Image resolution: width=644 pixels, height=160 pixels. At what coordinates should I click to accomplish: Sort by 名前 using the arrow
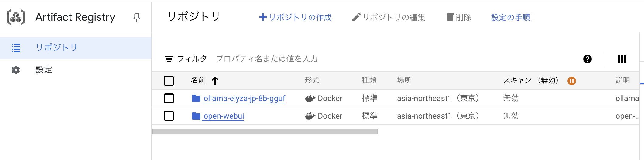coord(215,81)
